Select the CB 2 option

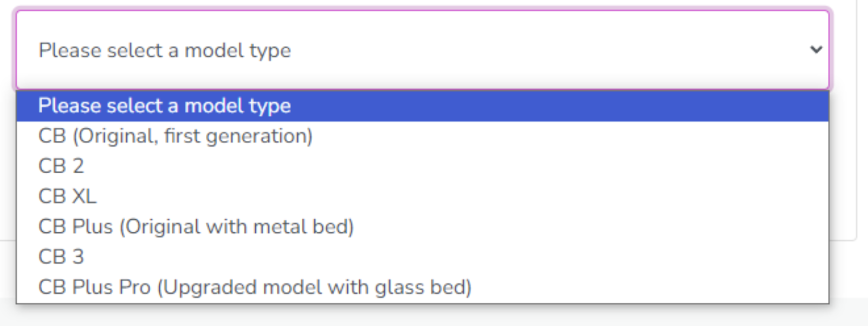(61, 166)
